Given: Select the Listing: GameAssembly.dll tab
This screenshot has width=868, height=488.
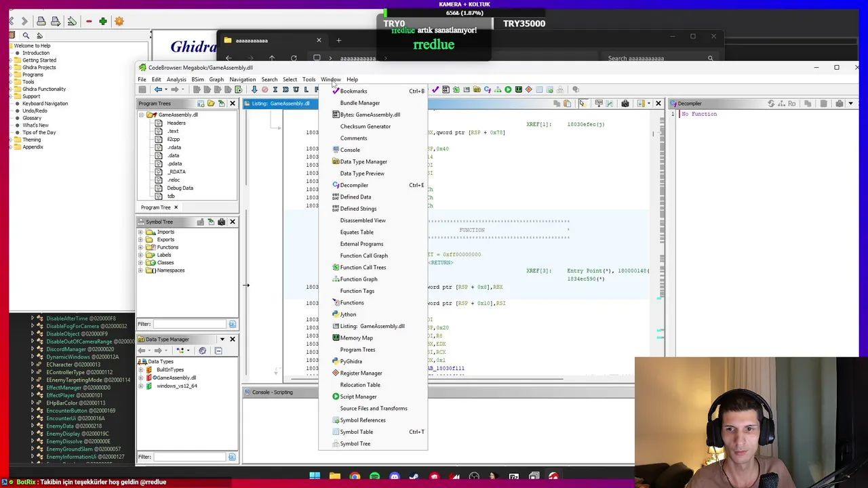Looking at the screenshot, I should (x=280, y=104).
